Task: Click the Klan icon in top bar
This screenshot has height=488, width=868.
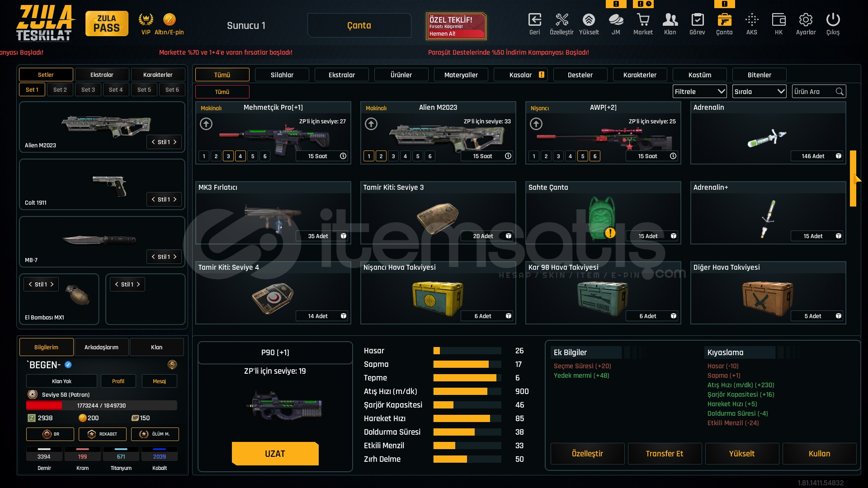Action: coord(670,20)
